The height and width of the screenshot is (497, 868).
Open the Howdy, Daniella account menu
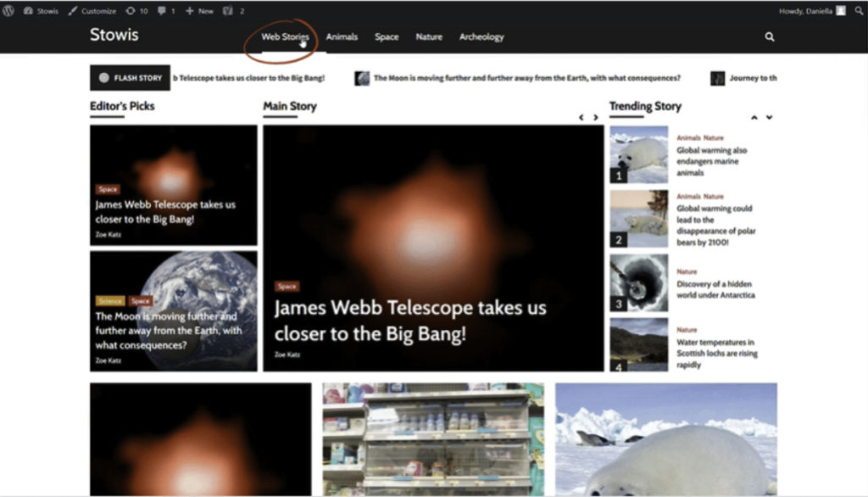click(x=812, y=10)
